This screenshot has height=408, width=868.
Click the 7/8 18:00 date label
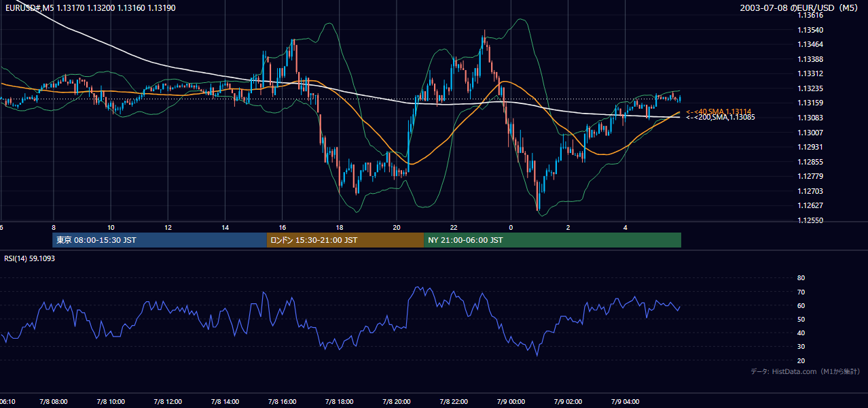339,402
